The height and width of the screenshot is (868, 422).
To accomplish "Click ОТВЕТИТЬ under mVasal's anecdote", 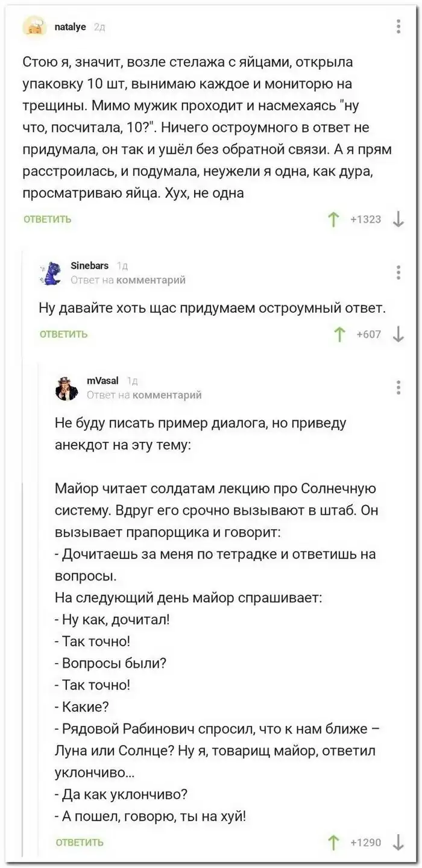I will tap(79, 842).
